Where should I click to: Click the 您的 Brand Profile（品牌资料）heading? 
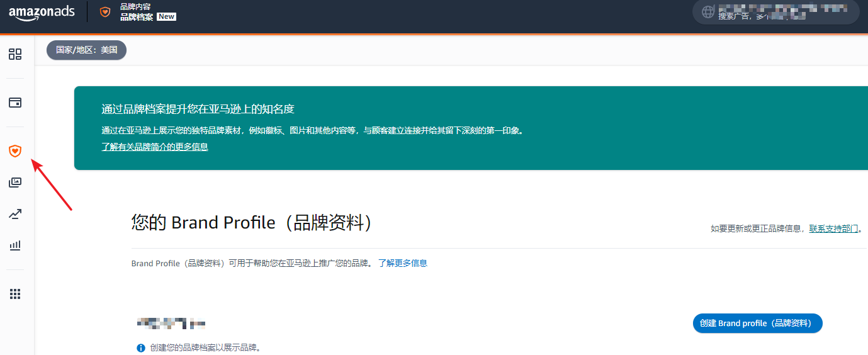click(x=252, y=223)
